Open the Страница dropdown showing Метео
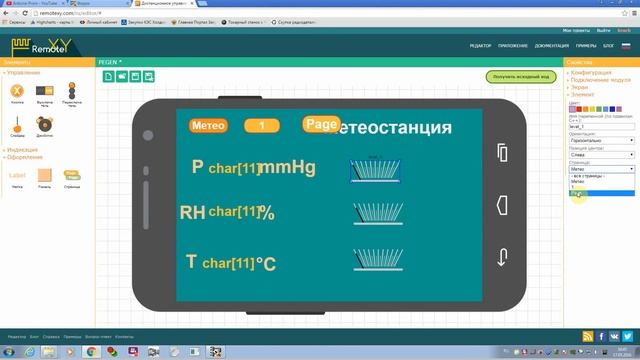 click(x=602, y=169)
